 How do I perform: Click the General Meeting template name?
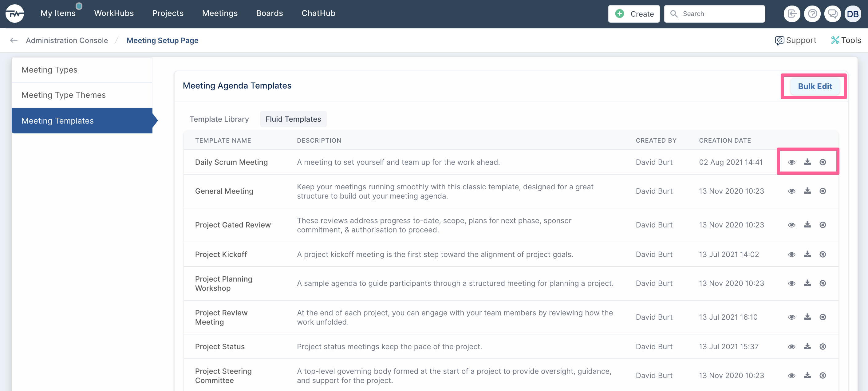224,191
